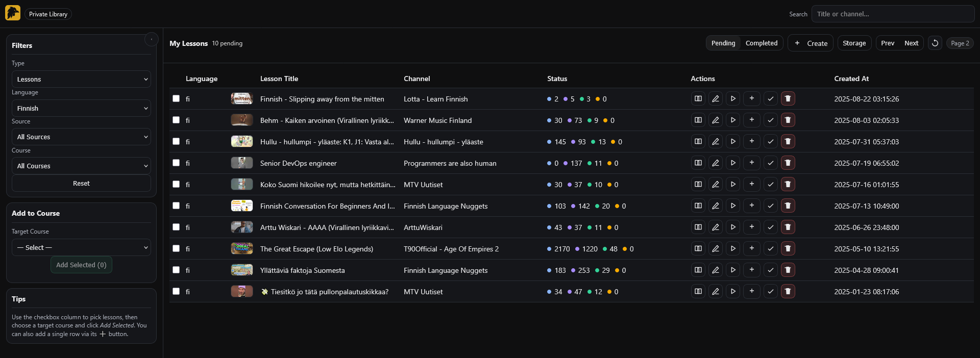The width and height of the screenshot is (980, 358).
Task: Go to previous page with Prev
Action: tap(888, 43)
